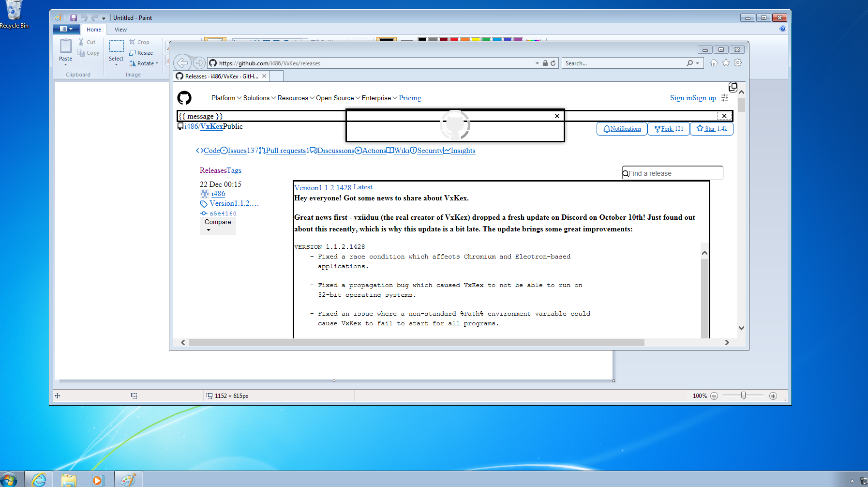The width and height of the screenshot is (868, 487).
Task: Expand the Open Source menu on GitHub
Action: pos(338,98)
